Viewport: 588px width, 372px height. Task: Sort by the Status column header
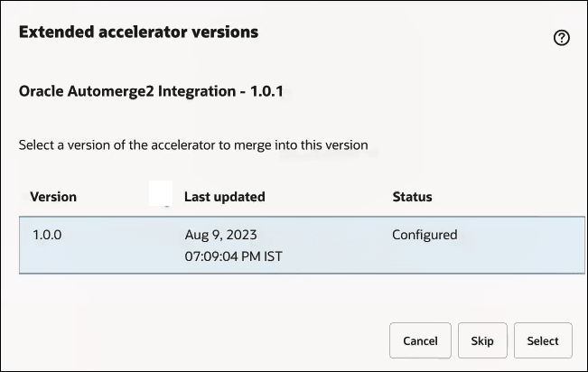click(x=412, y=197)
